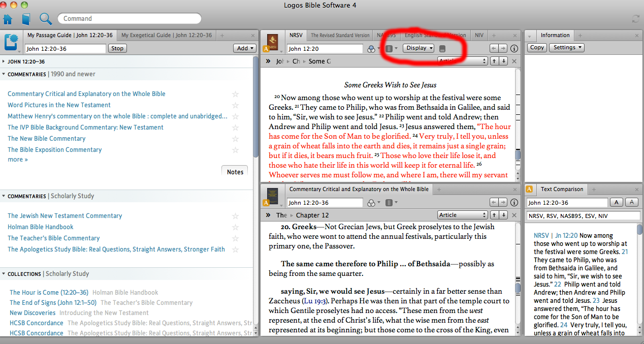Collapse Commentaries 1990 and newer section
This screenshot has height=344, width=644.
pos(4,74)
